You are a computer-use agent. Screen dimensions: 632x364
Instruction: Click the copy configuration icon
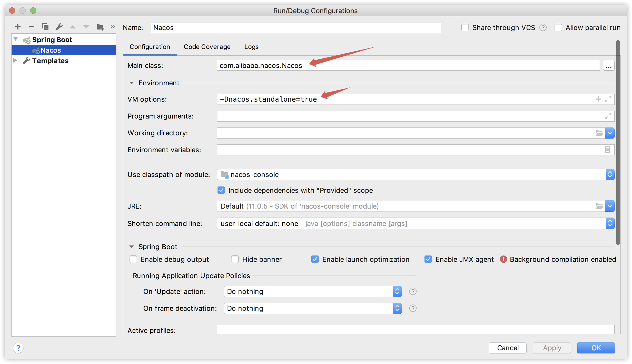[45, 27]
